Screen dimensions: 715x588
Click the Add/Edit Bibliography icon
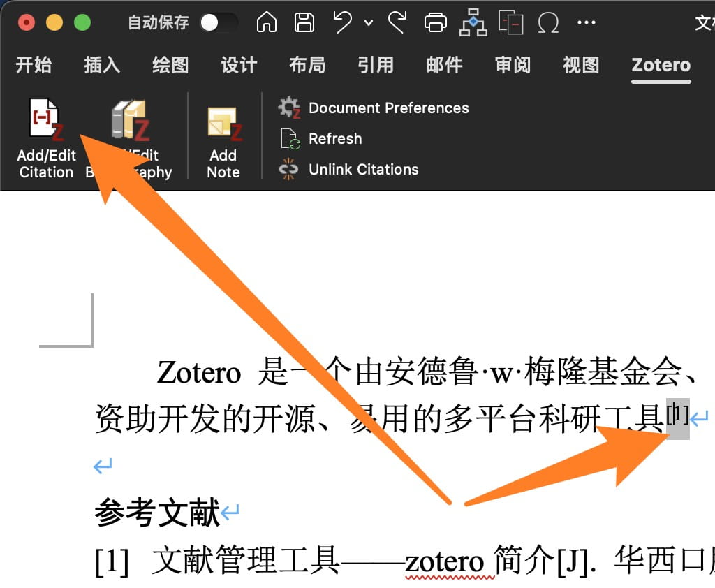tap(131, 120)
